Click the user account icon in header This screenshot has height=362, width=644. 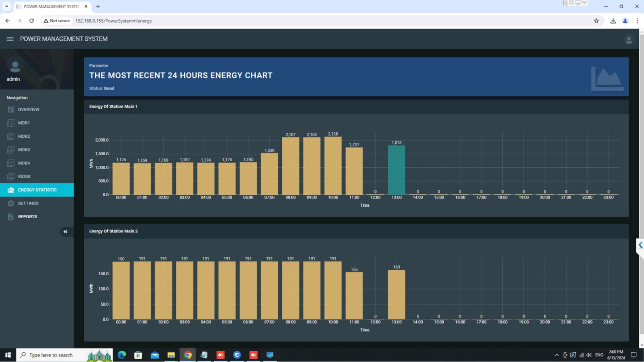628,40
